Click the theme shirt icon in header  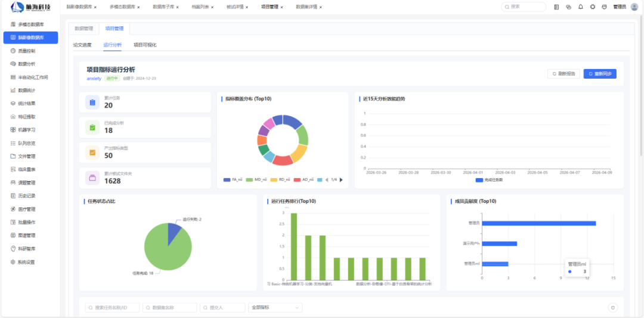click(x=604, y=7)
